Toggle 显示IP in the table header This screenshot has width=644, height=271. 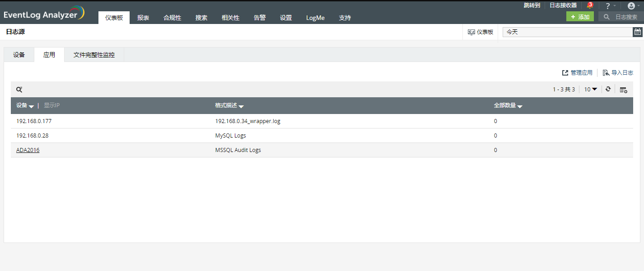coord(51,105)
